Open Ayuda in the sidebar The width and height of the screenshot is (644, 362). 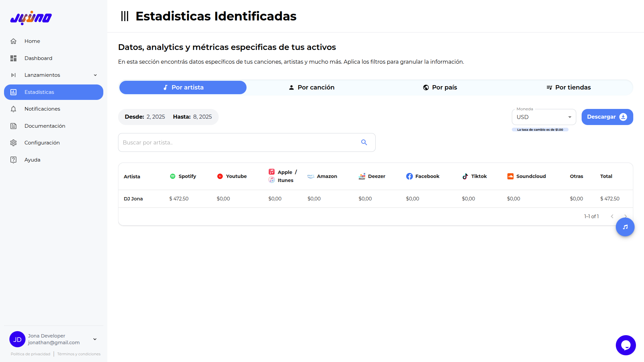[x=54, y=160]
